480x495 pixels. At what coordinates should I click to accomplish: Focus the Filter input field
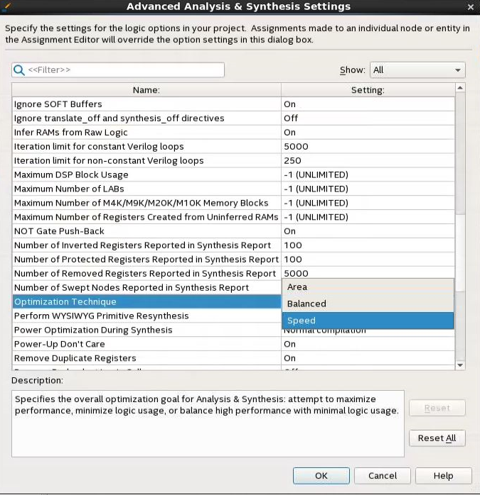(x=118, y=70)
